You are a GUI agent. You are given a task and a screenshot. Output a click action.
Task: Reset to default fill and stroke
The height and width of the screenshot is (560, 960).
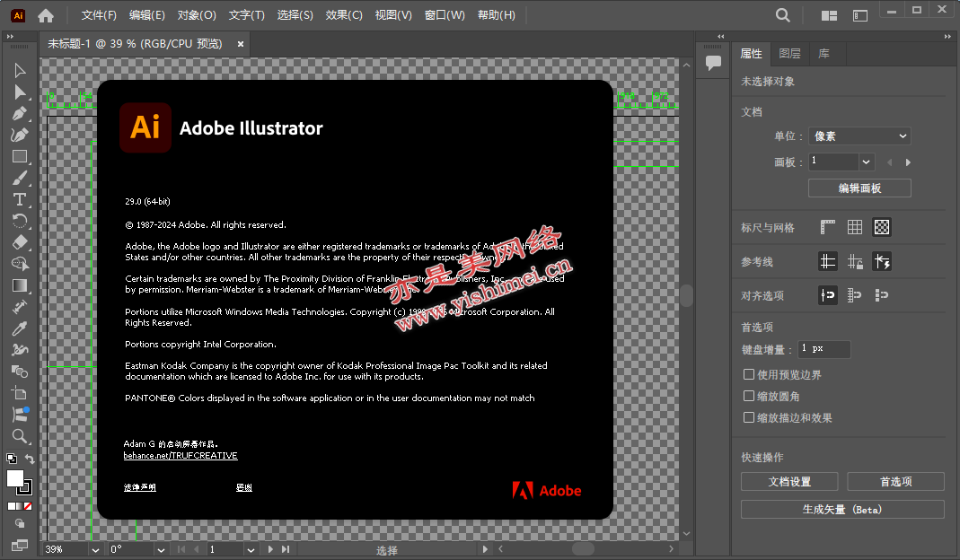(x=11, y=458)
